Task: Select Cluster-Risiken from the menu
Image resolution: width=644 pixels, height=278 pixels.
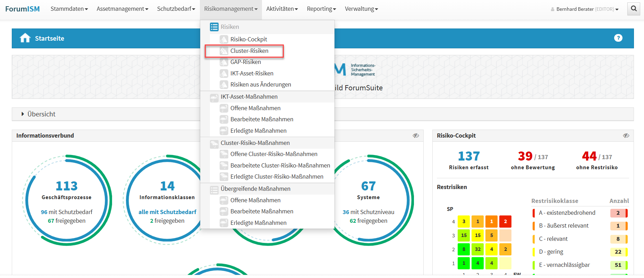Action: pos(249,51)
